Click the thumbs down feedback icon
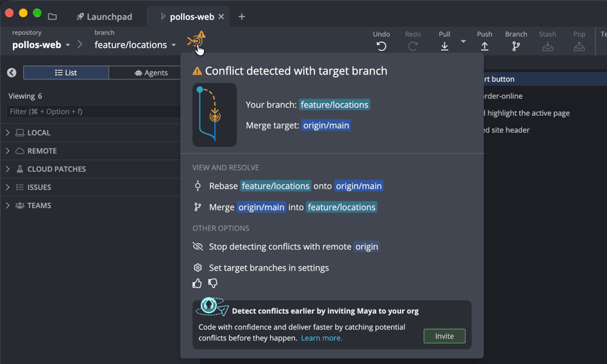Image resolution: width=607 pixels, height=364 pixels. [213, 283]
